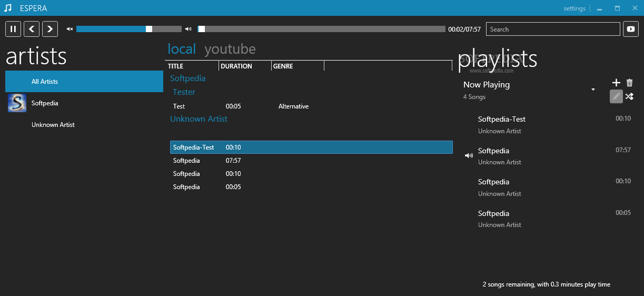Click the 4 Songs count label
This screenshot has height=296, width=644.
(474, 97)
